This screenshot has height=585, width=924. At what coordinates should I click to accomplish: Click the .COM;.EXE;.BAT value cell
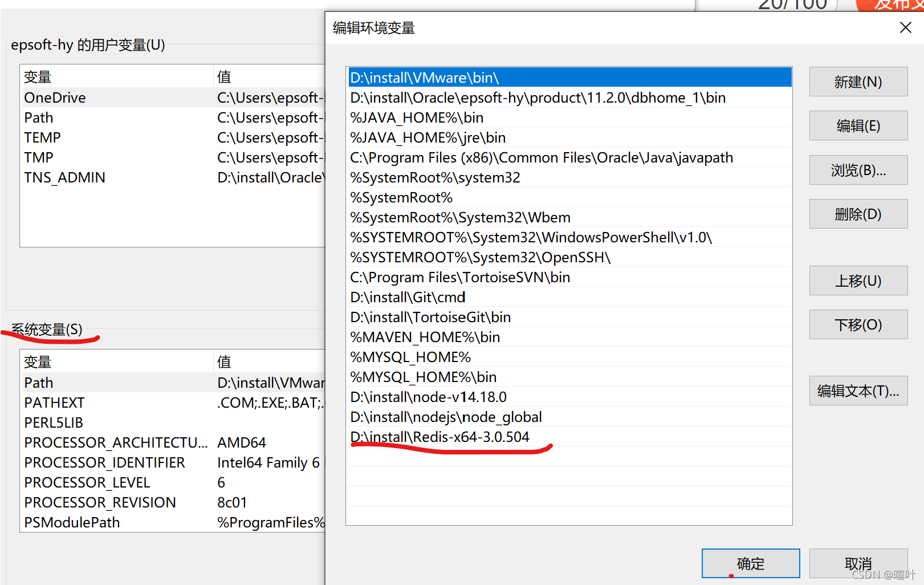click(270, 403)
